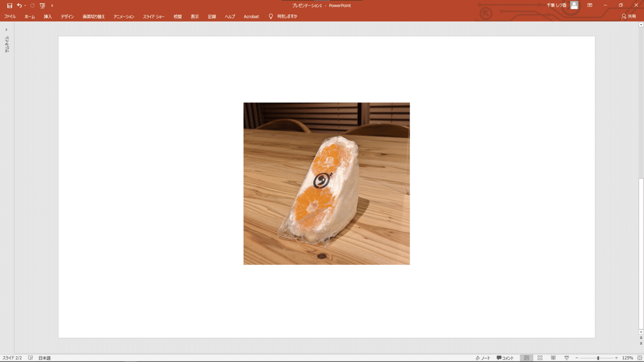
Task: Start slideshow from beginning in quick access toolbar
Action: [42, 5]
